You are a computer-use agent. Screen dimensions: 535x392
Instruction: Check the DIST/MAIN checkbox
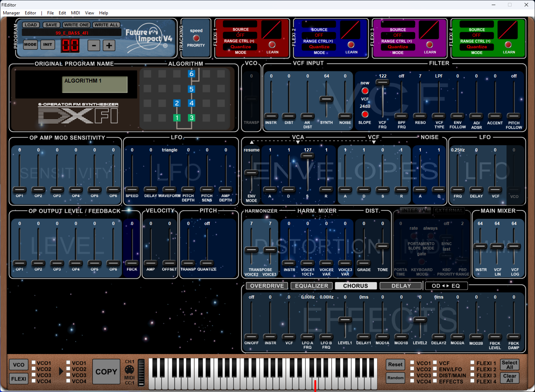[x=435, y=375]
